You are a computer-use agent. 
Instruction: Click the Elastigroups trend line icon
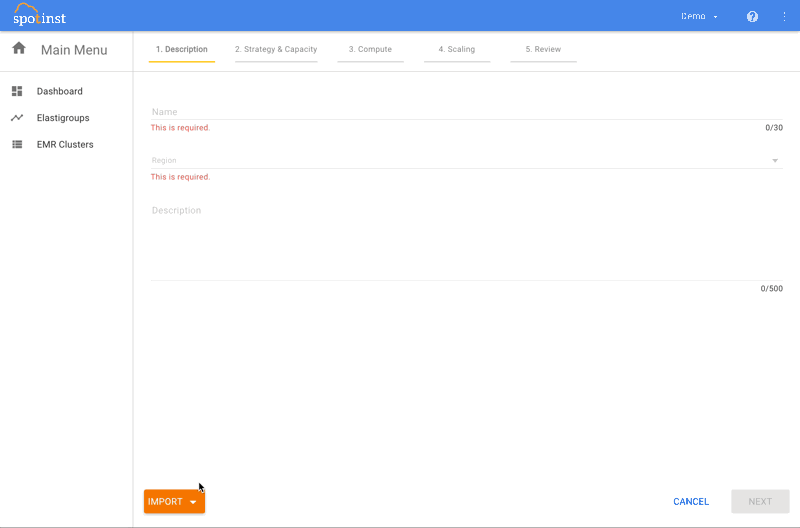tap(17, 118)
